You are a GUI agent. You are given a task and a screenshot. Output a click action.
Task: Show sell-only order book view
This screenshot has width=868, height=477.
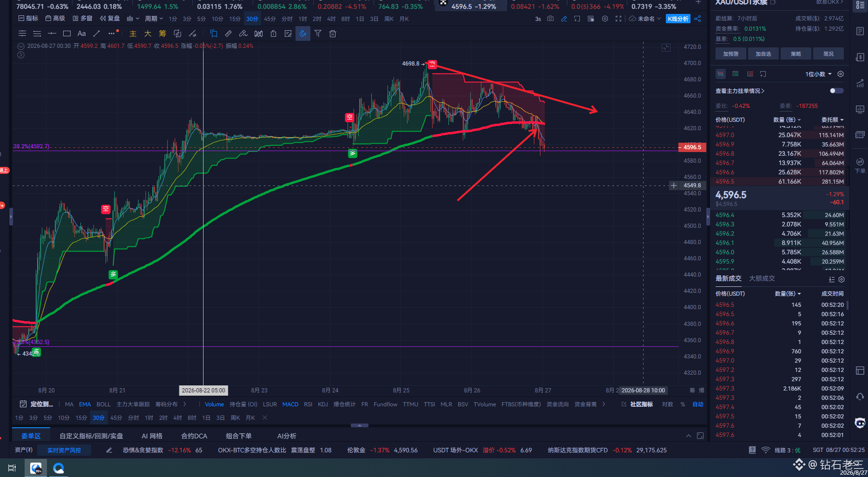[750, 74]
